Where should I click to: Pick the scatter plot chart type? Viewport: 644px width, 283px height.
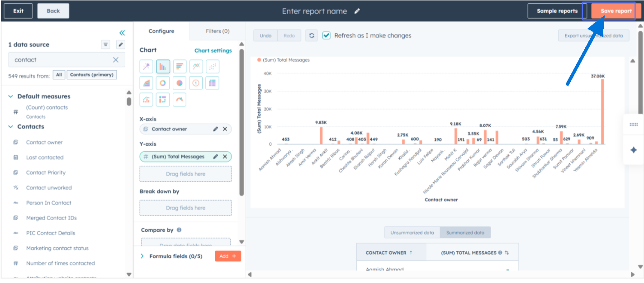click(213, 67)
